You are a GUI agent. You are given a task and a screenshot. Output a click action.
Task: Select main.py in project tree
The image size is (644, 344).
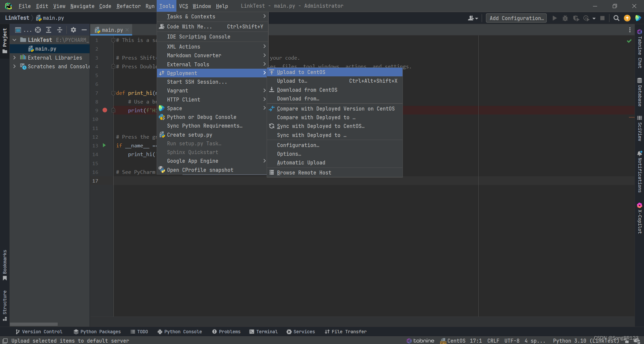click(x=50, y=49)
